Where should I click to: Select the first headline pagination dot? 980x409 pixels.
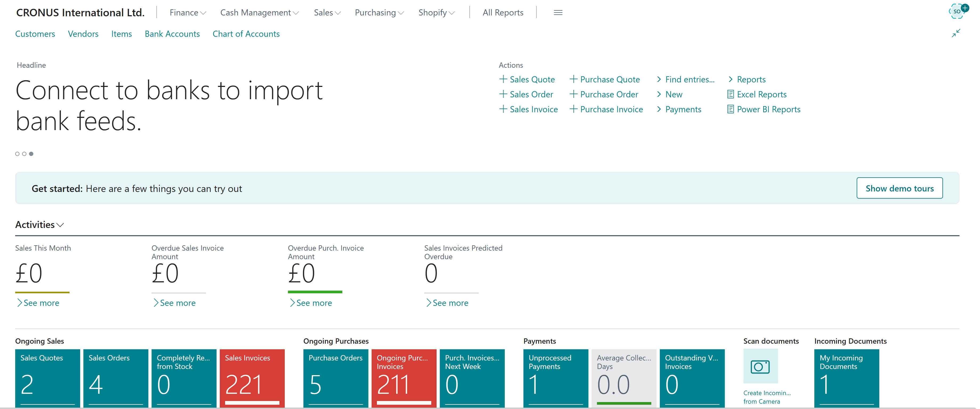pos(17,154)
